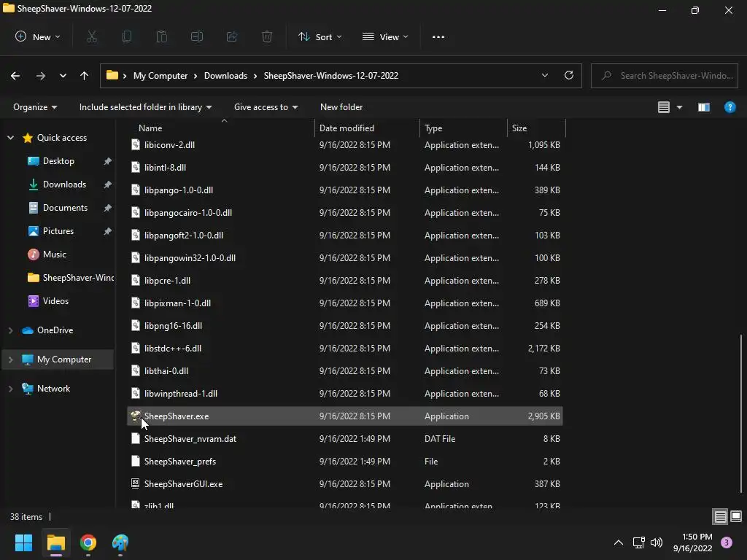Select Music in the sidebar
747x560 pixels.
[x=54, y=254]
